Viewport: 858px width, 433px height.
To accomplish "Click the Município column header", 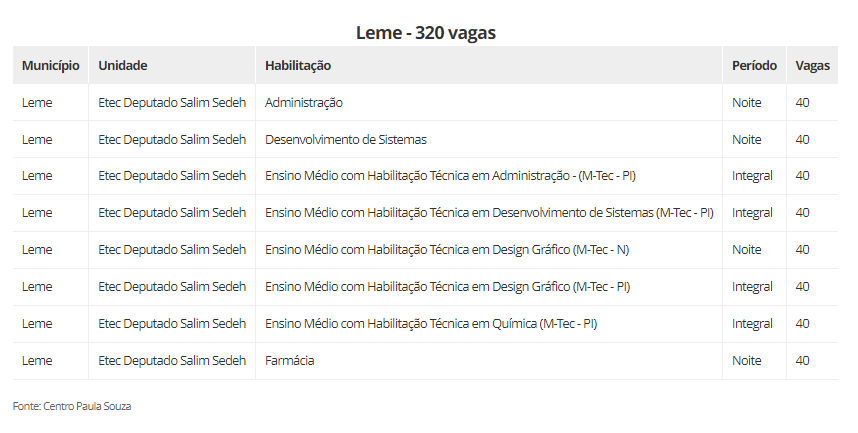I will coord(50,65).
